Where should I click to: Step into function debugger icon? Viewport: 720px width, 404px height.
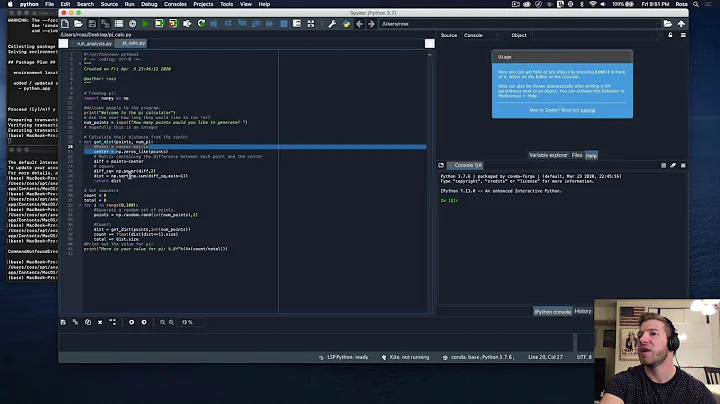[242, 24]
